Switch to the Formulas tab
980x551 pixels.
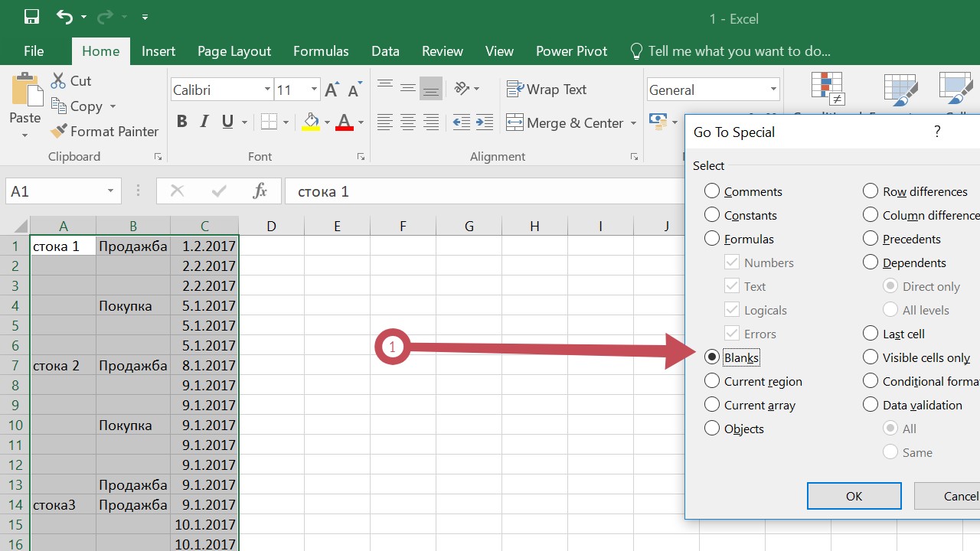tap(321, 51)
